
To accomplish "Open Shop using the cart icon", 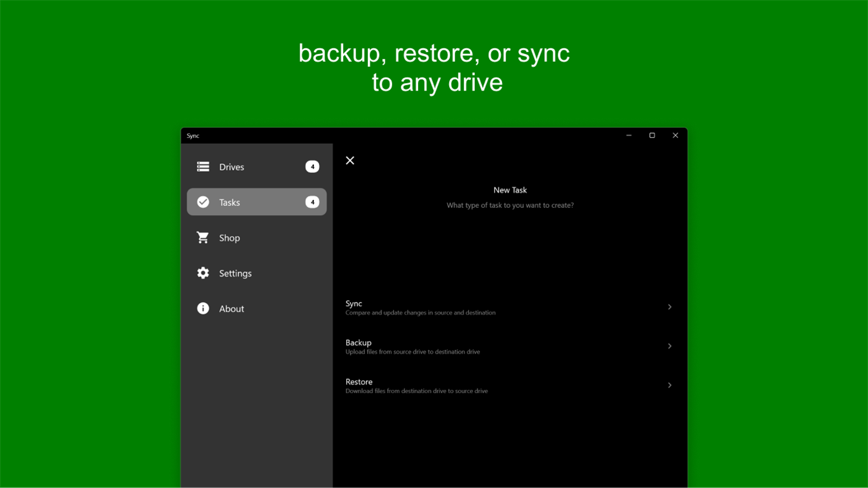I will pos(203,237).
